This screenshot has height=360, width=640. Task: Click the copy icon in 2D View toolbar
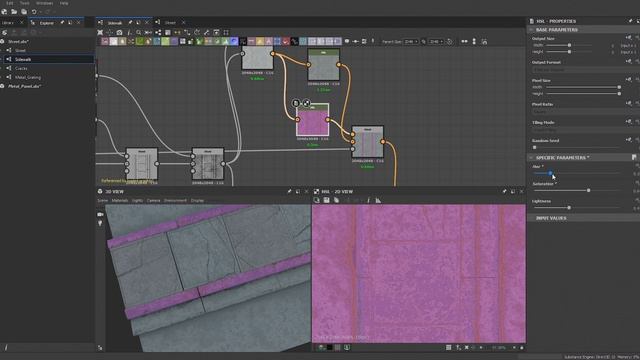point(336,200)
